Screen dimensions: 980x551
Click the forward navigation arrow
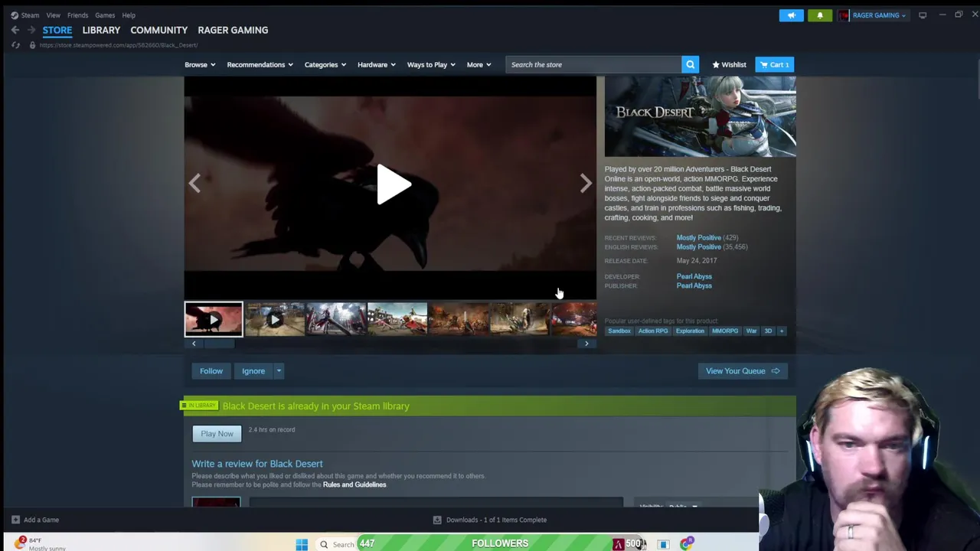(31, 30)
